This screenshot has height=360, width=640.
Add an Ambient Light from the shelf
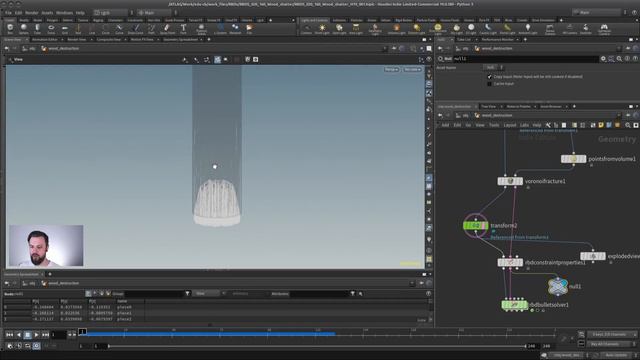[528, 29]
